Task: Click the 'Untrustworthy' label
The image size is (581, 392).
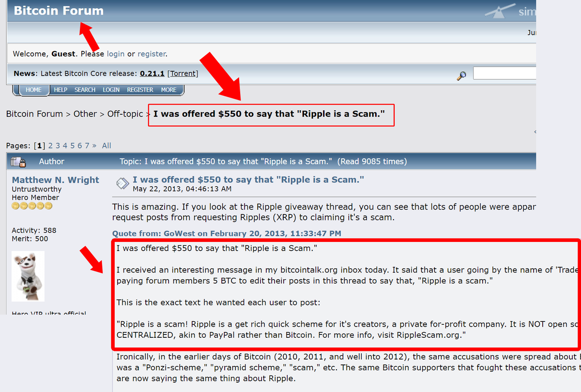Action: [x=37, y=189]
